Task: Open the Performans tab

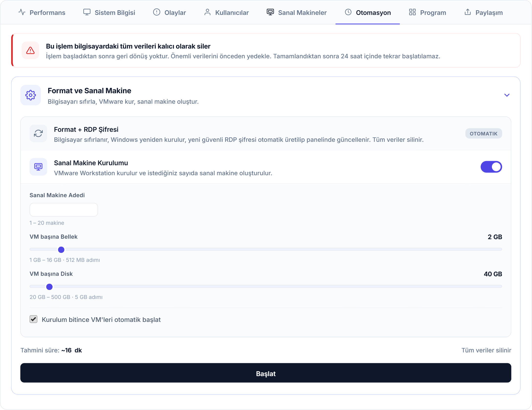Action: click(42, 12)
